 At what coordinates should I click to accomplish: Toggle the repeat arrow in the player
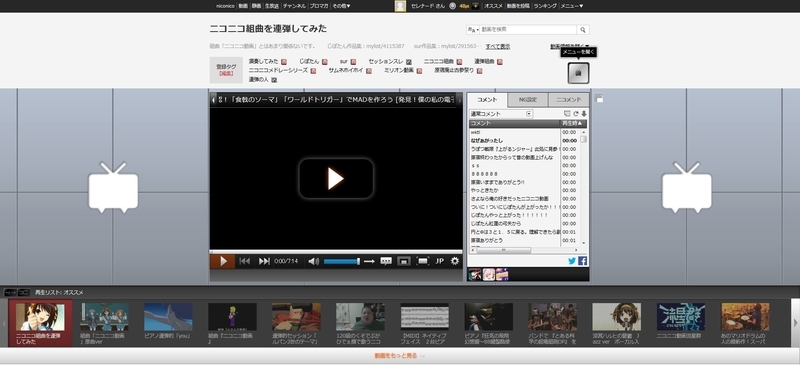pyautogui.click(x=369, y=261)
